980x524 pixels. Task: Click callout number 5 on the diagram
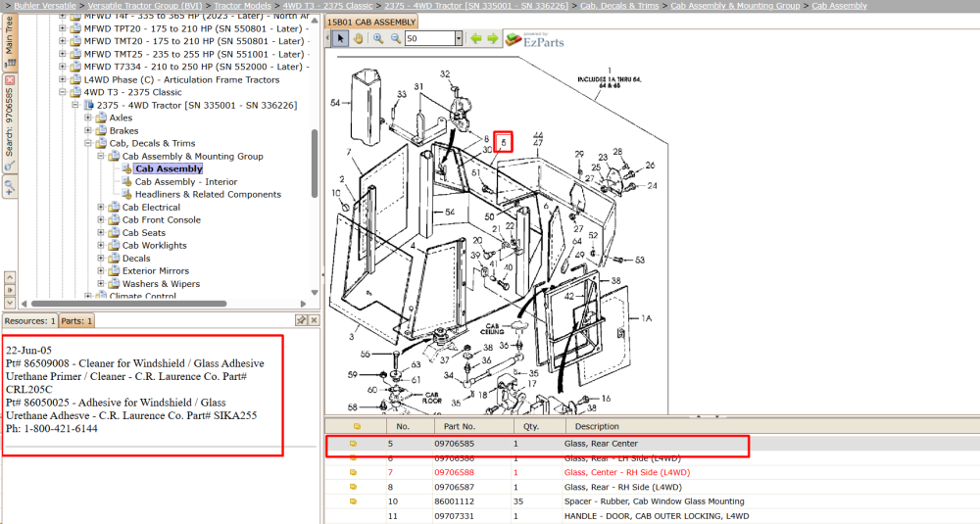(x=503, y=142)
